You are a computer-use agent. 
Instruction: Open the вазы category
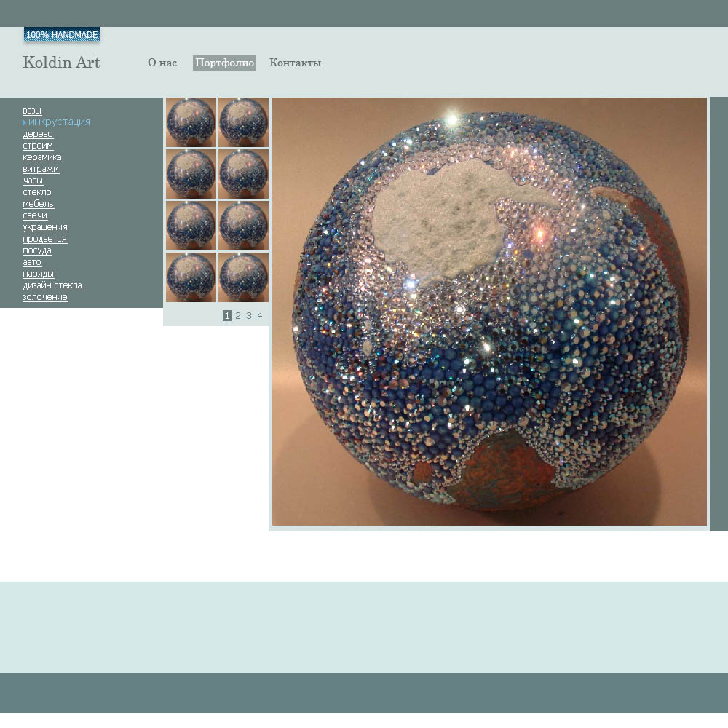tap(32, 111)
